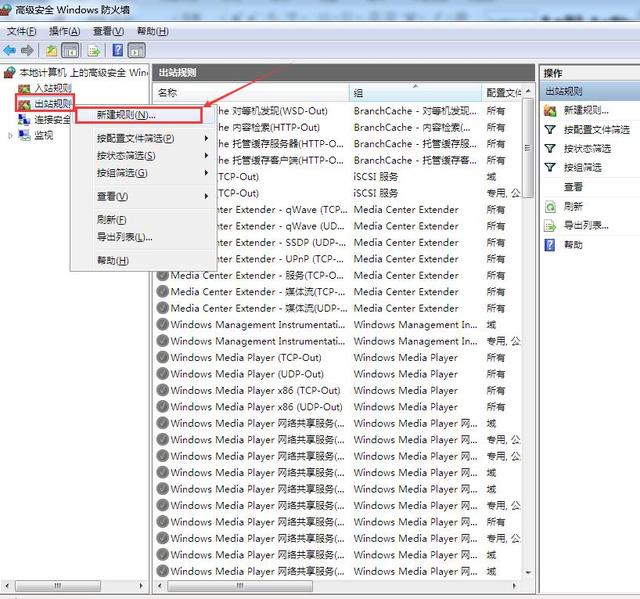Screen dimensions: 640x599
Task: Click the iSCSI 服务 group cell with 域 profile
Action: 376,177
